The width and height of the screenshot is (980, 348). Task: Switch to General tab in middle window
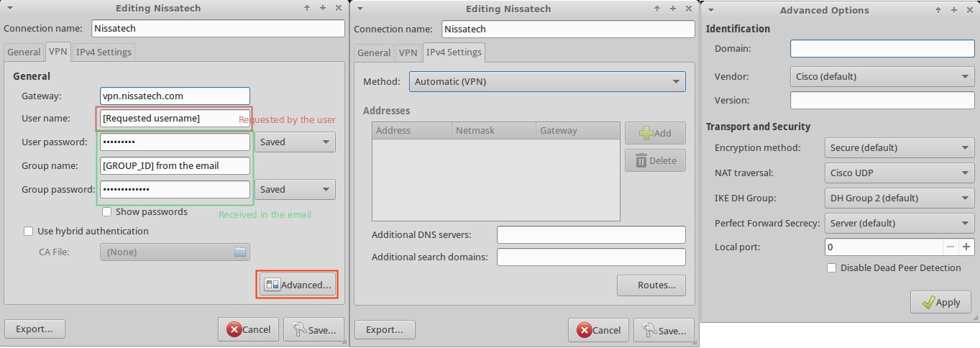pyautogui.click(x=374, y=52)
